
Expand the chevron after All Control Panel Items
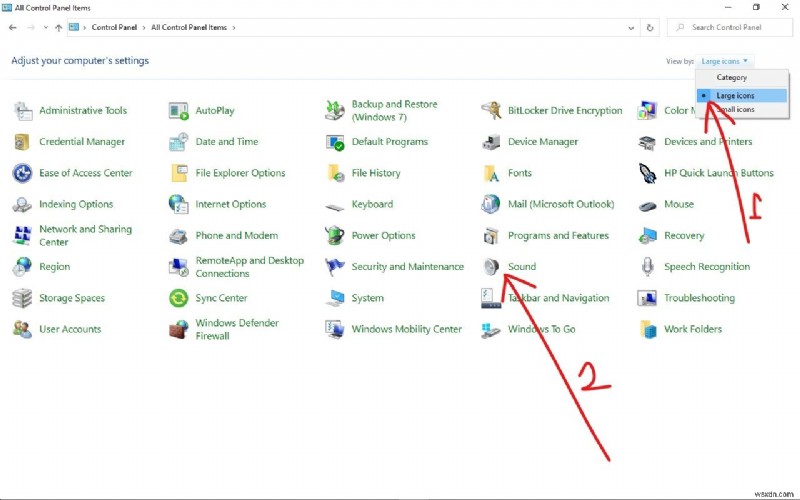click(x=234, y=28)
